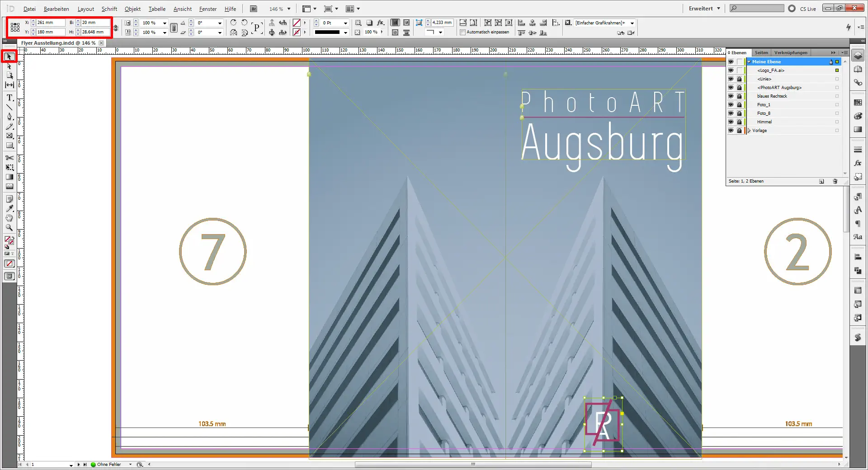Edit the X position field showing 261 mm
Viewport: 868px width, 470px height.
pos(50,22)
